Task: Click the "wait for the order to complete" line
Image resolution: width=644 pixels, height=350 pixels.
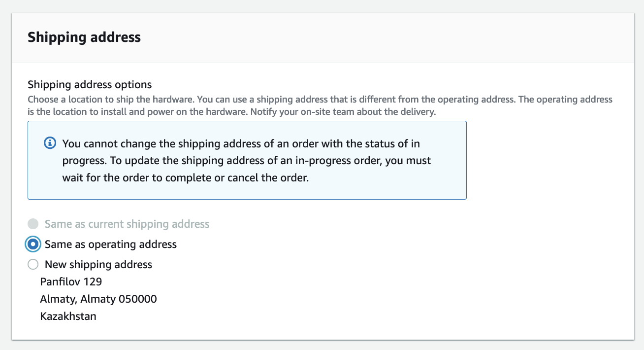Action: (x=185, y=178)
